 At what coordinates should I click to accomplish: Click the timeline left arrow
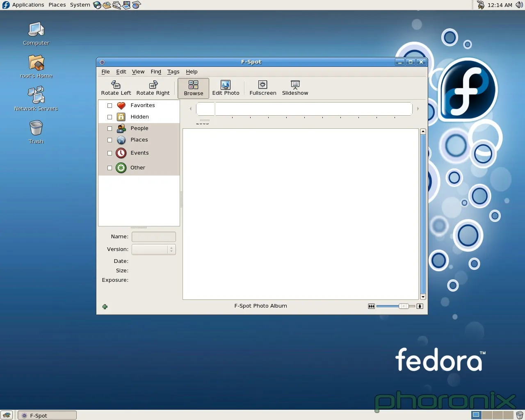[x=190, y=109]
